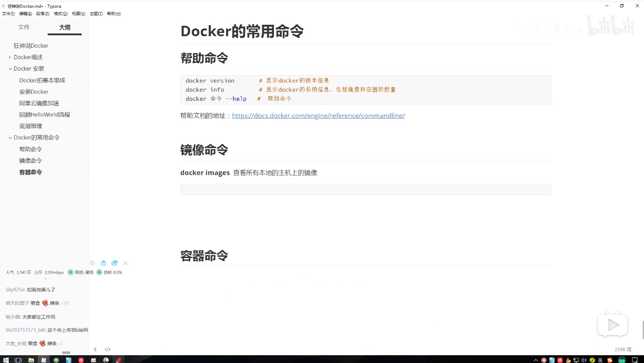Open the 主题(T) menu
Screen dimensions: 644x363
(x=96, y=14)
